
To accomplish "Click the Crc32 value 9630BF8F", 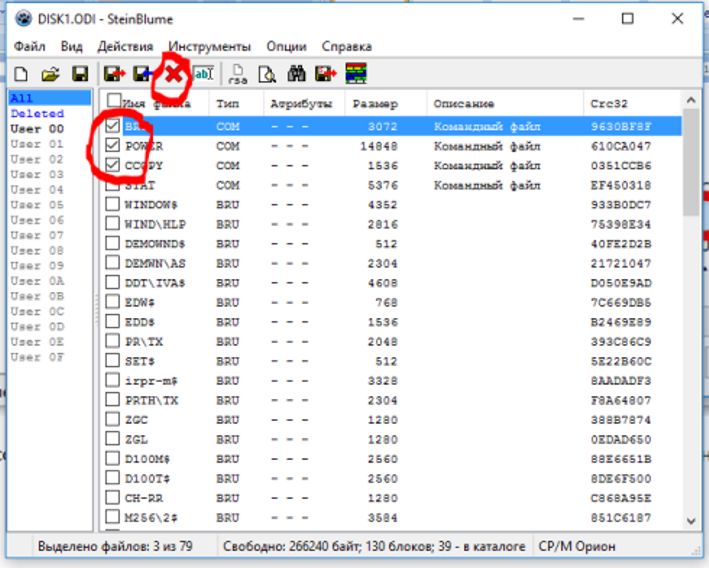I will click(x=621, y=126).
